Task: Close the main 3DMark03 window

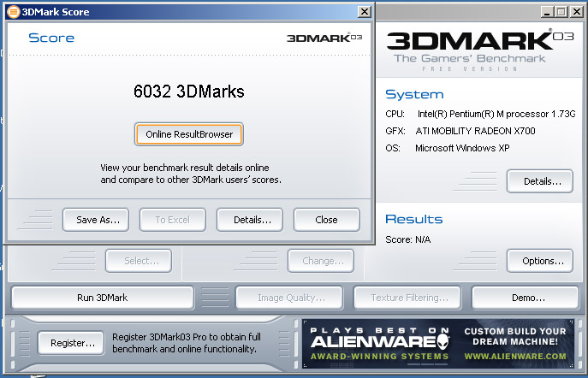Action: [576, 12]
